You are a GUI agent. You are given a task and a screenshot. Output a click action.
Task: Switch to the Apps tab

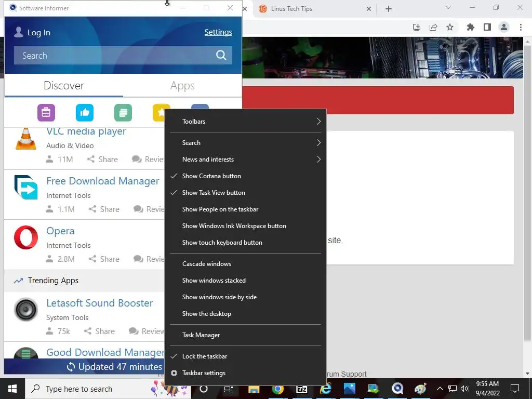(x=182, y=86)
